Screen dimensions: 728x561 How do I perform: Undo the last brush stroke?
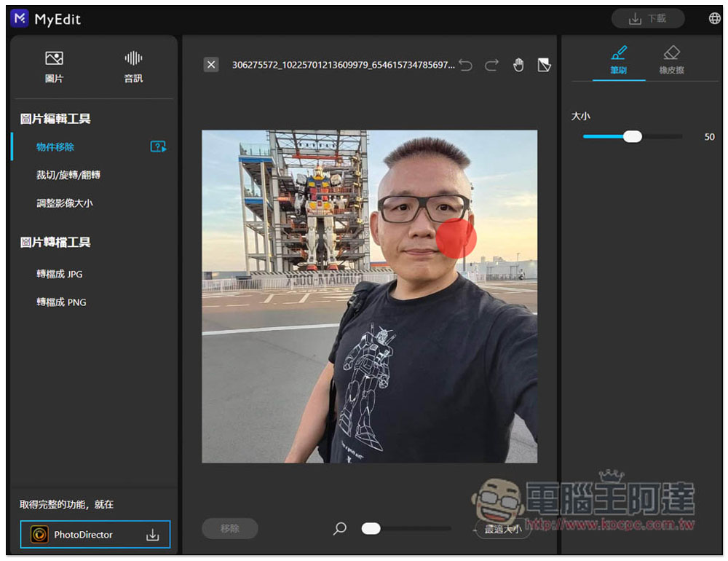[x=466, y=65]
